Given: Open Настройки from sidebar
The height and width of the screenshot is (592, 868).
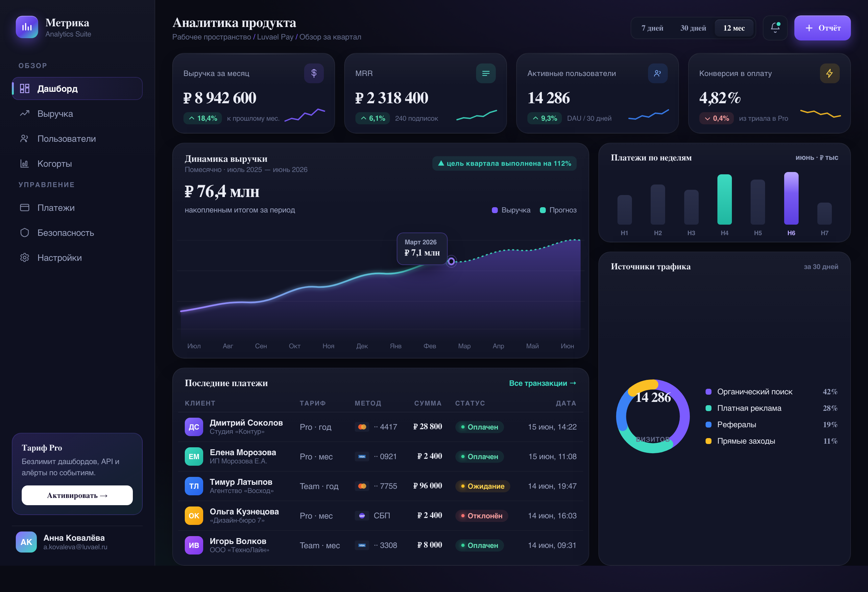Looking at the screenshot, I should pyautogui.click(x=77, y=258).
